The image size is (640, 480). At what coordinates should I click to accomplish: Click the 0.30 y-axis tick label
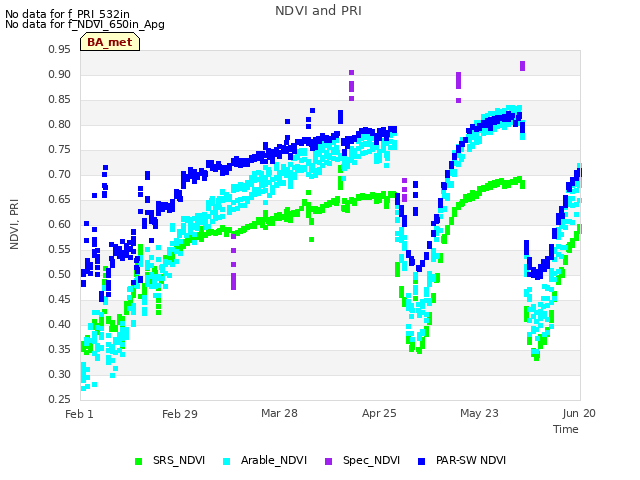point(60,374)
